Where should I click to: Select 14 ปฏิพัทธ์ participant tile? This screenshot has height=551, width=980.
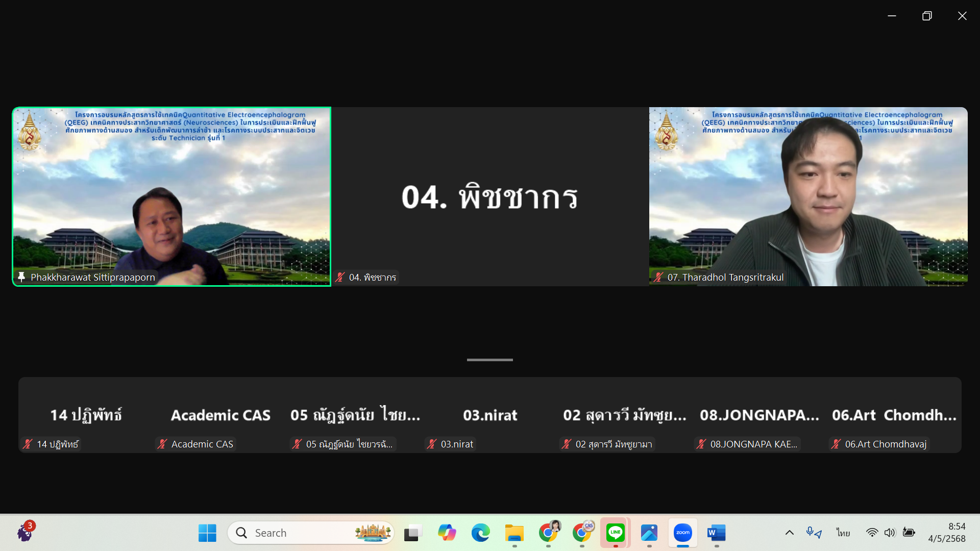86,415
